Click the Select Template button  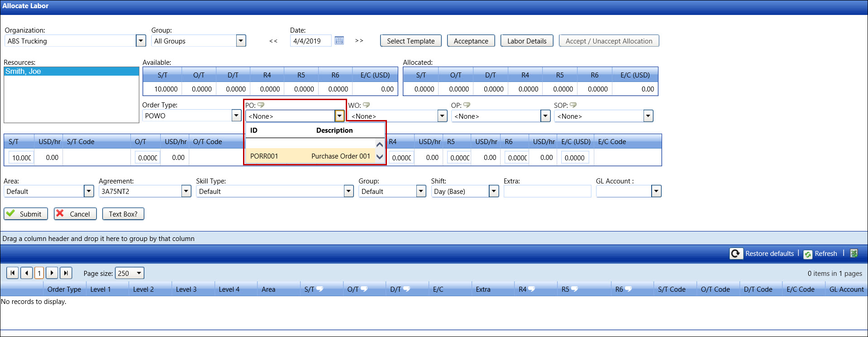410,41
